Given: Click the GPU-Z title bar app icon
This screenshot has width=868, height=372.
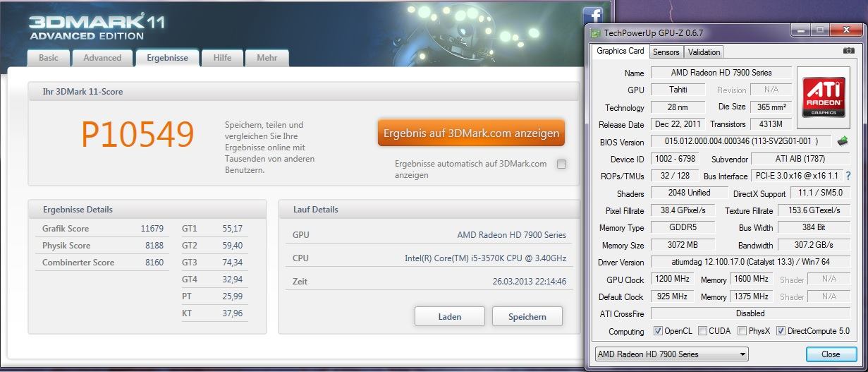Looking at the screenshot, I should (596, 32).
